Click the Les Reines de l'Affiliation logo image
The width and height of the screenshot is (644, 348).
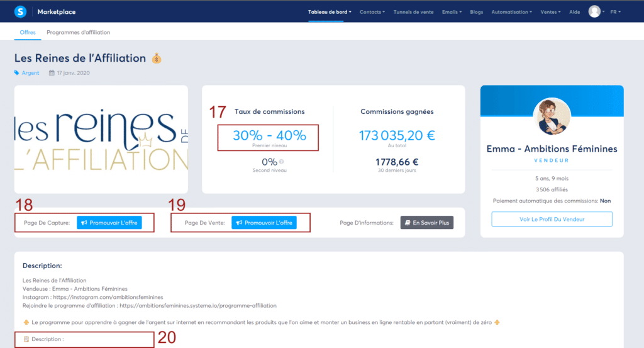coord(101,139)
